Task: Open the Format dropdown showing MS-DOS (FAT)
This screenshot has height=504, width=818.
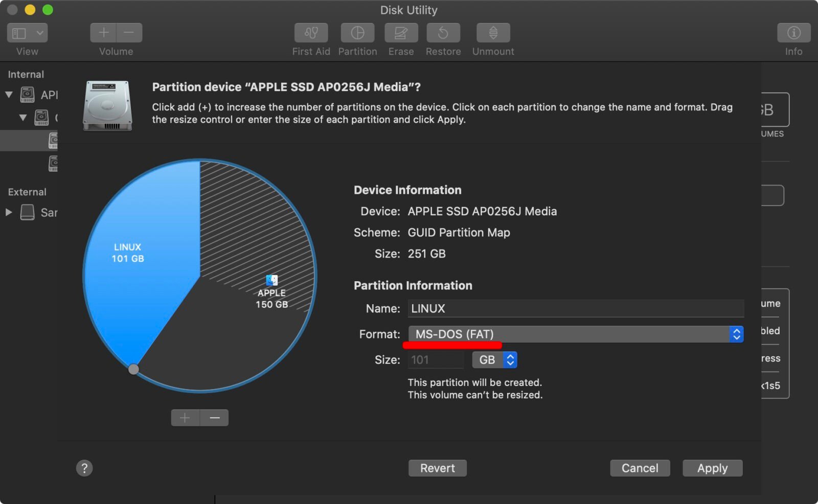Action: tap(576, 334)
